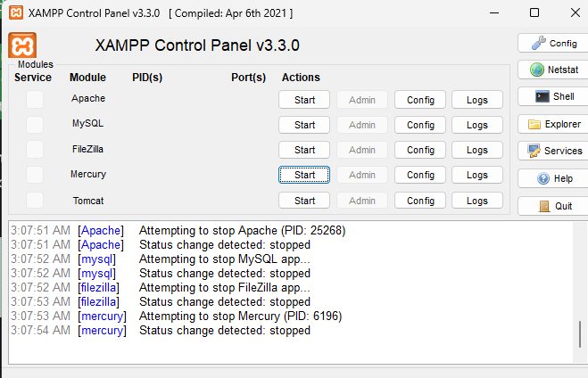Screen dimensions: 588x378
Task: Open Mercury Config options
Action: pyautogui.click(x=420, y=175)
